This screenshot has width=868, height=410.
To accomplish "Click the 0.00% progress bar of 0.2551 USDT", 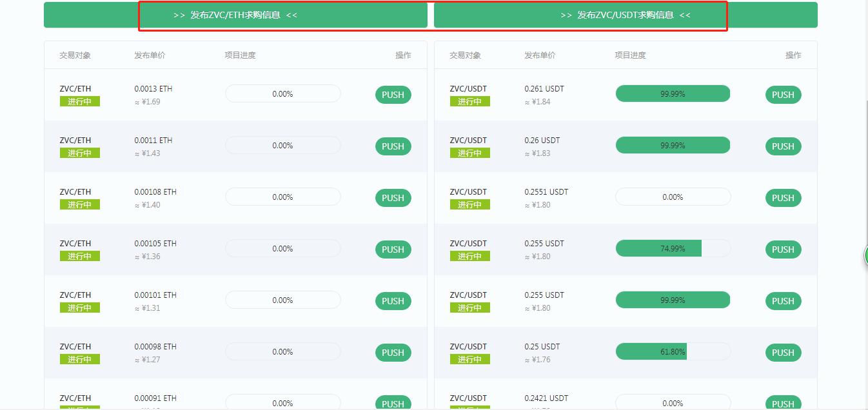I will point(673,197).
